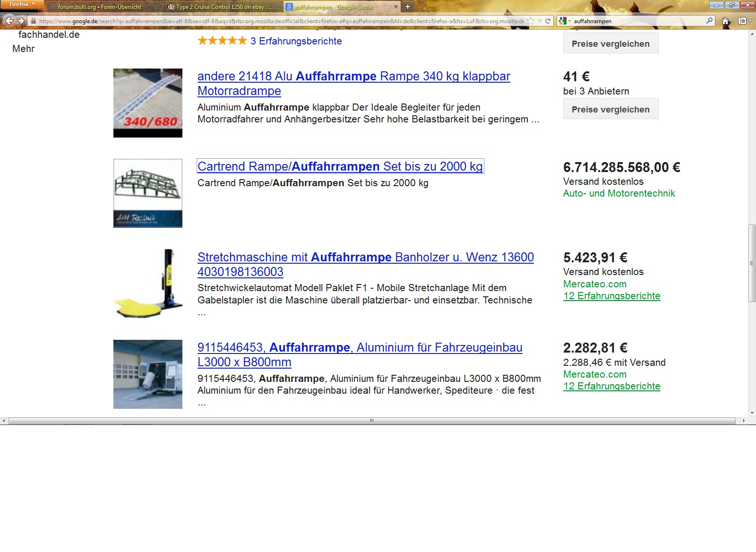Click the horizontal scrollbar at page bottom
The image size is (756, 552).
pyautogui.click(x=371, y=421)
